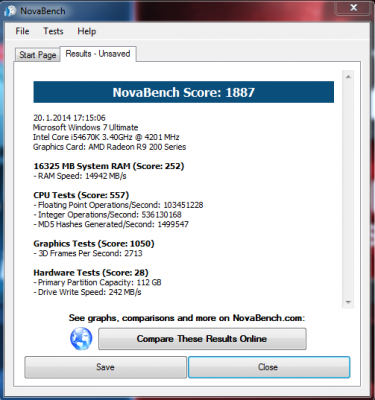
Task: Click the Drive Write Speed line
Action: click(x=87, y=292)
